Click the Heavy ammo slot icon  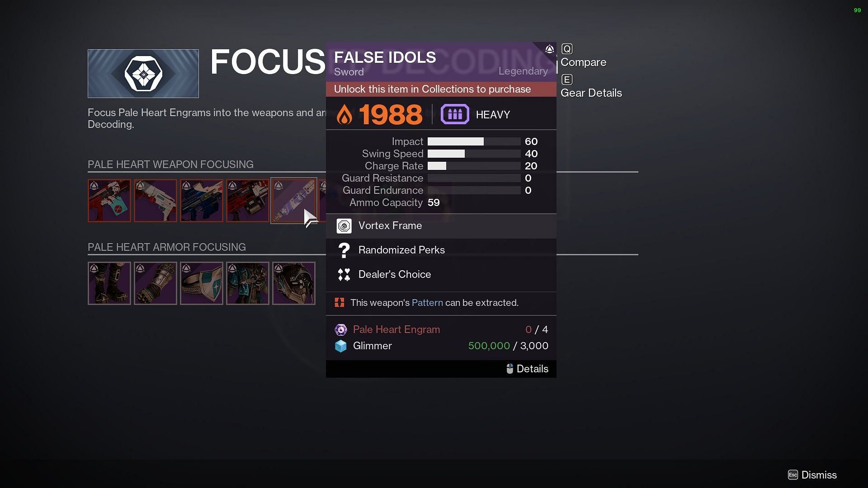[454, 114]
